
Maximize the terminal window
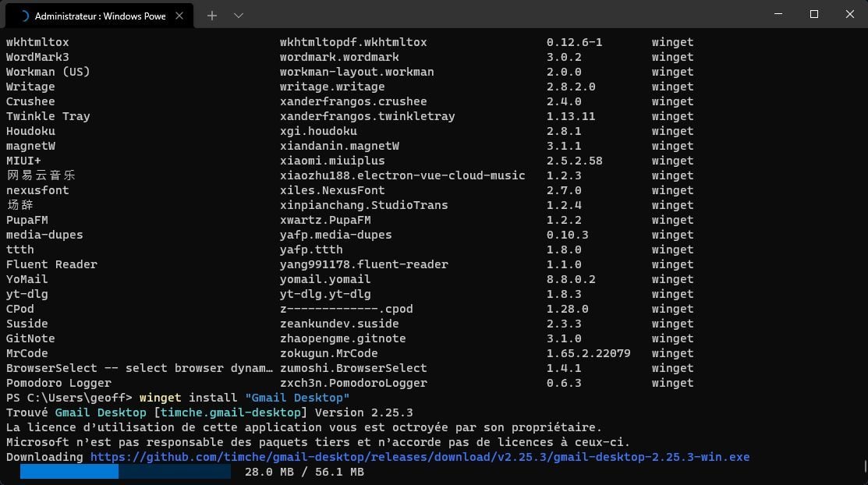tap(813, 14)
